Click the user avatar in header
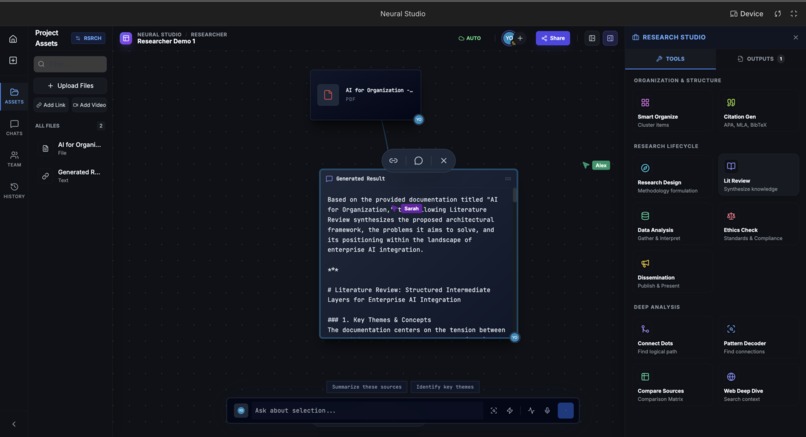806x437 pixels. 508,38
